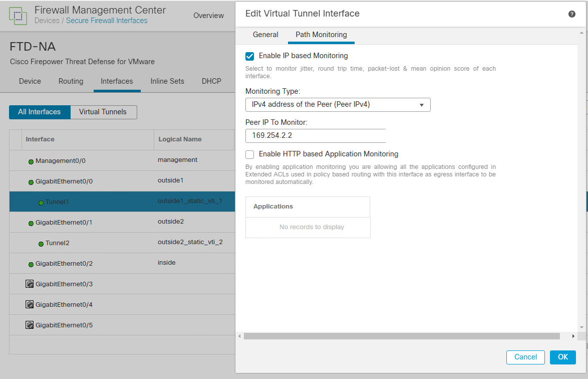Open the Routing tab
The width and height of the screenshot is (588, 379).
71,81
